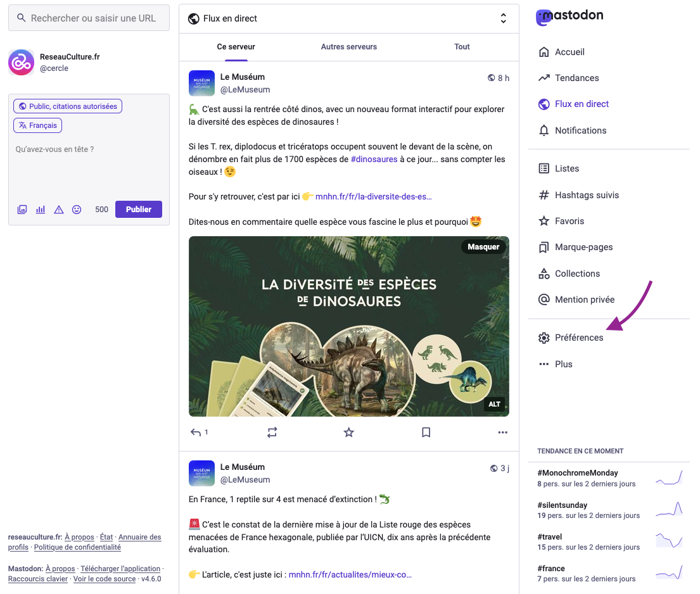Viewport: 700px width, 594px height.
Task: Add a poll using the chart icon
Action: 41,210
